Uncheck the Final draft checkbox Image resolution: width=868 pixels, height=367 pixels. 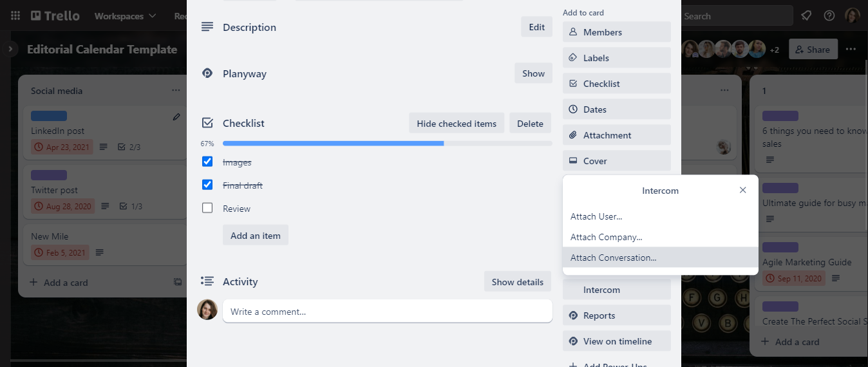[x=207, y=185]
